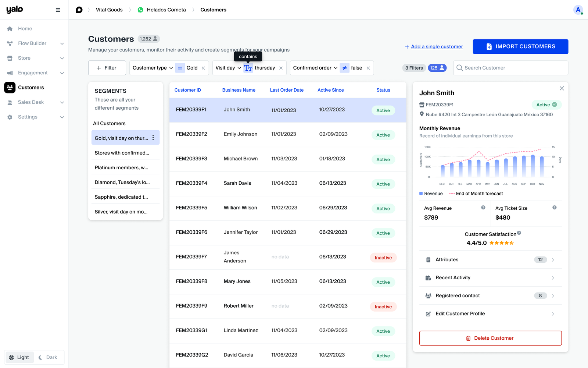Viewport: 588px width, 368px height.
Task: Click the contains text operator icon
Action: (x=248, y=68)
